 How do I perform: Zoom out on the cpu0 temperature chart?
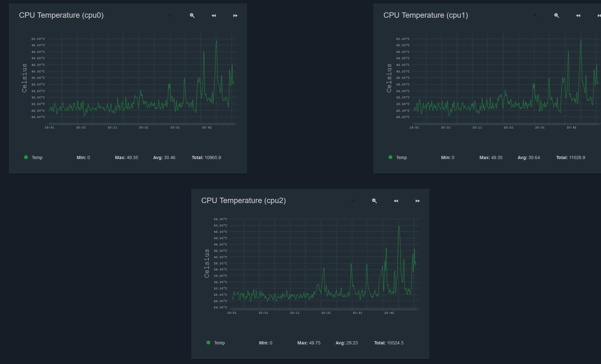[192, 15]
